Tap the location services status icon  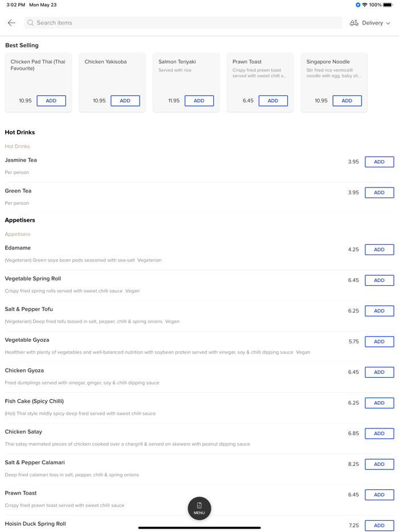pos(358,5)
